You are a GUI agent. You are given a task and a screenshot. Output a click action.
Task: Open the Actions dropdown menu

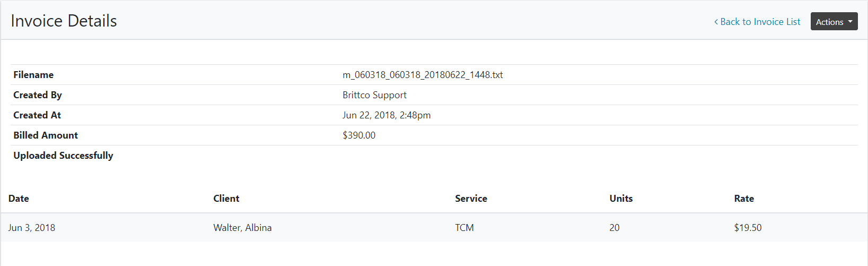click(x=834, y=22)
